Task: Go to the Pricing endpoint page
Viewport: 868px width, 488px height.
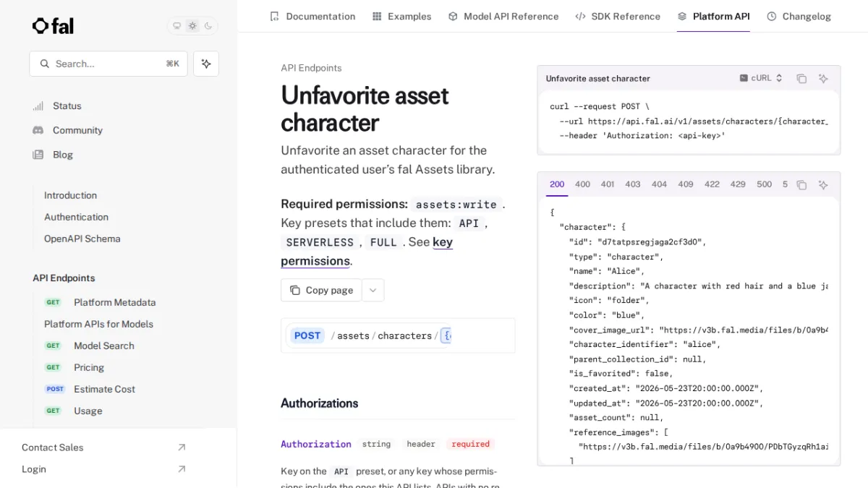Action: pyautogui.click(x=89, y=367)
